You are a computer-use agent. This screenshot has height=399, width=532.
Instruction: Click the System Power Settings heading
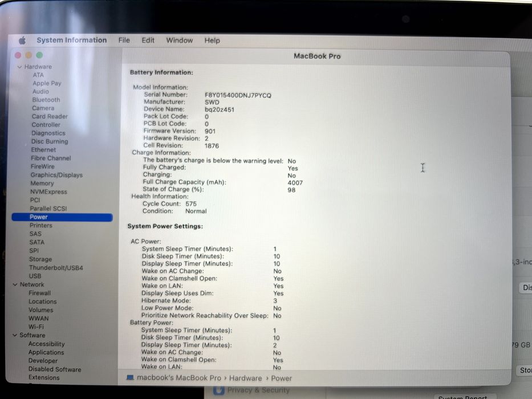tap(165, 226)
